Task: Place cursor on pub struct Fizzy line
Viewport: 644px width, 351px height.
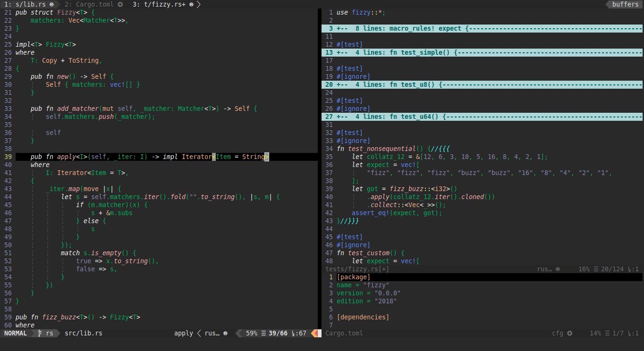Action: tap(55, 12)
